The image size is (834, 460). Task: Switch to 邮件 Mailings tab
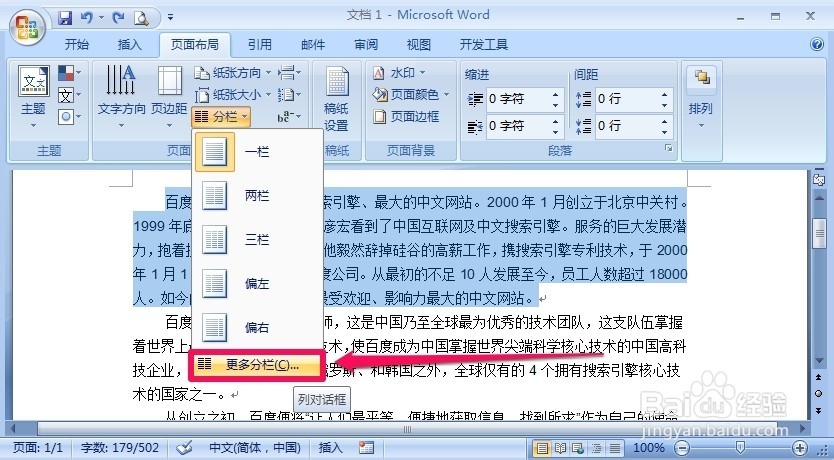313,45
